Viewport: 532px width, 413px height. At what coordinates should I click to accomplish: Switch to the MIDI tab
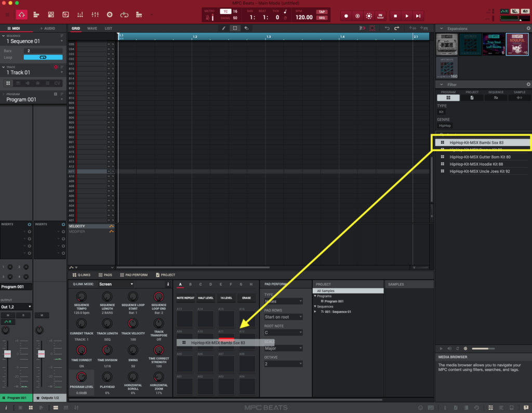(14, 29)
